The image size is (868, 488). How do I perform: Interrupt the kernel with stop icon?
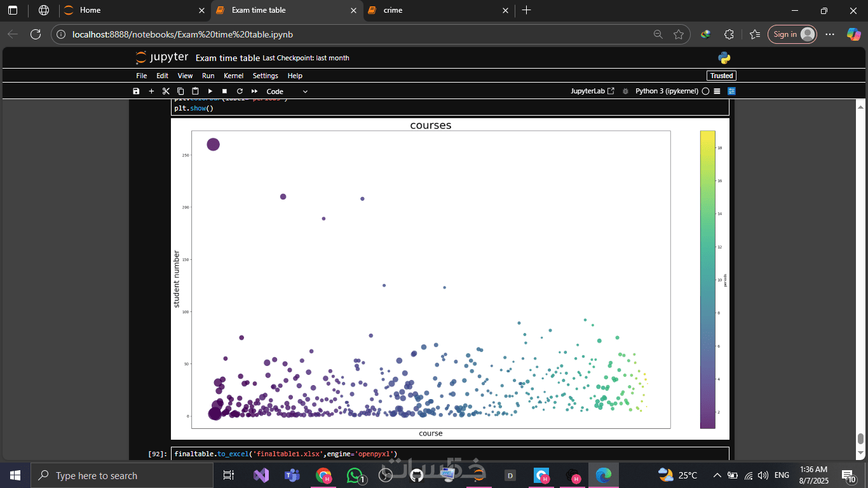tap(224, 91)
